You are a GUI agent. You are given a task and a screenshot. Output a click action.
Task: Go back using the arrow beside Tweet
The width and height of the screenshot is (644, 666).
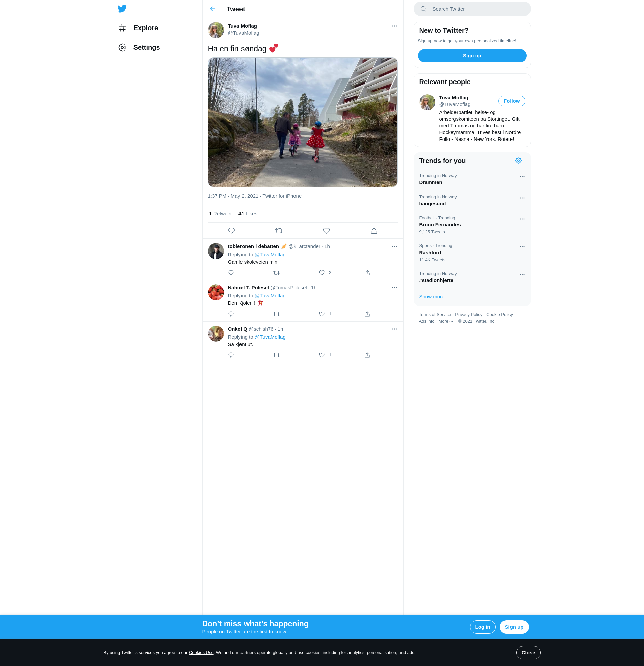click(213, 9)
